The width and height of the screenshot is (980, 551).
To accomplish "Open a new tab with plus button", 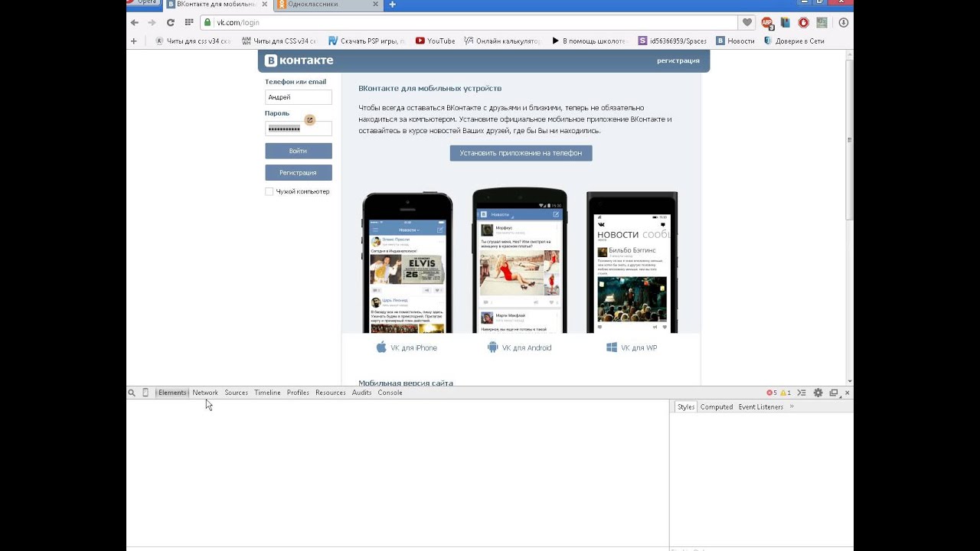I will [x=392, y=4].
